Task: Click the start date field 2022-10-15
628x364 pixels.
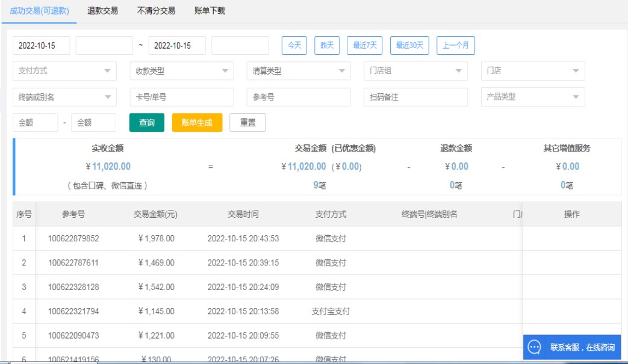Action: click(41, 46)
